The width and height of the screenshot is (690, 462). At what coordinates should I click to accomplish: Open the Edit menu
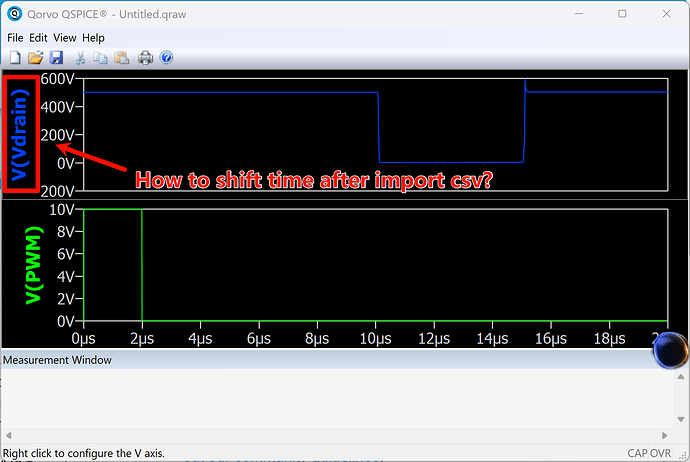(39, 38)
